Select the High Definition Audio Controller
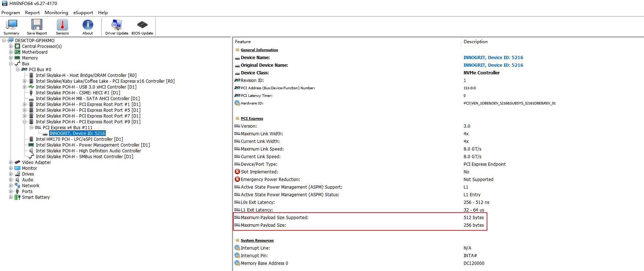644x271 pixels. point(88,151)
